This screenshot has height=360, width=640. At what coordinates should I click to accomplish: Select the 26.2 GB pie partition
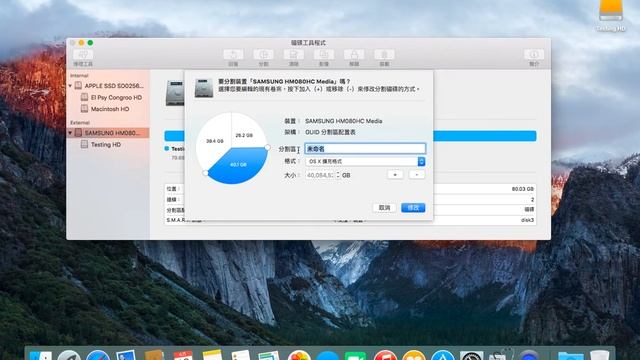coord(244,135)
